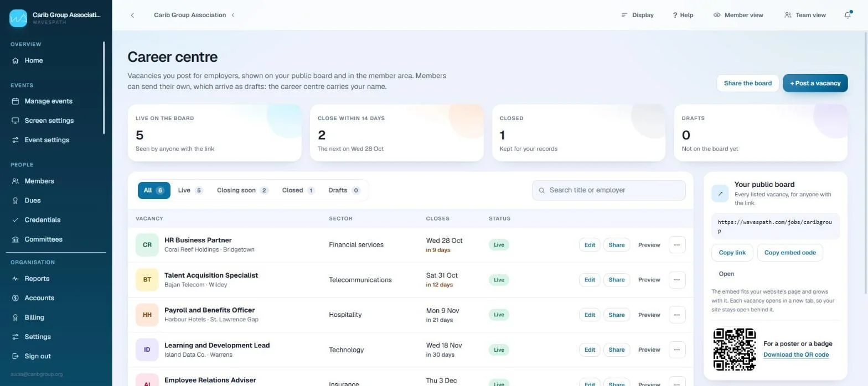Viewport: 868px width, 386px height.
Task: Click the Post a vacancy button
Action: pyautogui.click(x=815, y=83)
